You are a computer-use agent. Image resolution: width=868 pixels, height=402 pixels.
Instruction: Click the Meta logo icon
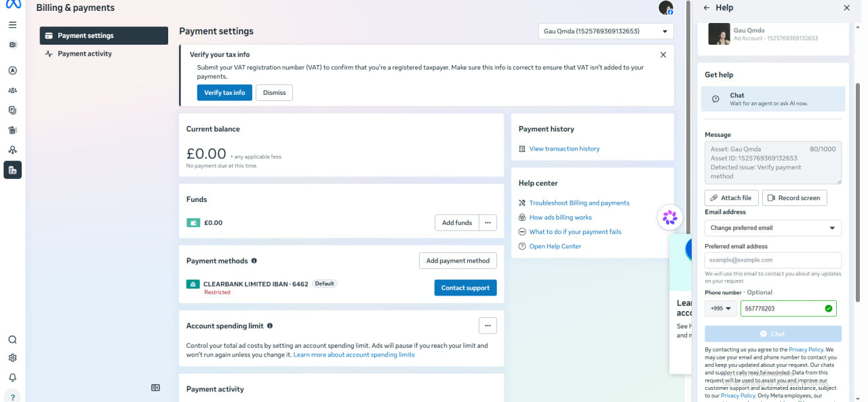[13, 5]
